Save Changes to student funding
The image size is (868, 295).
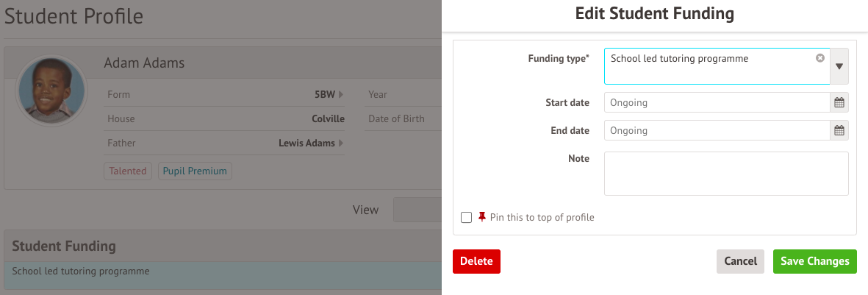coord(814,261)
